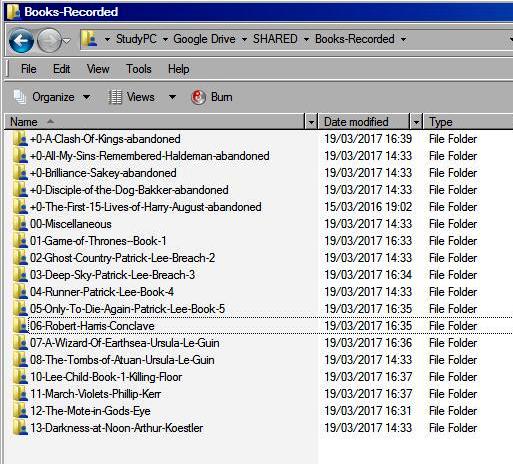
Task: Open the Edit menu
Action: pyautogui.click(x=61, y=69)
